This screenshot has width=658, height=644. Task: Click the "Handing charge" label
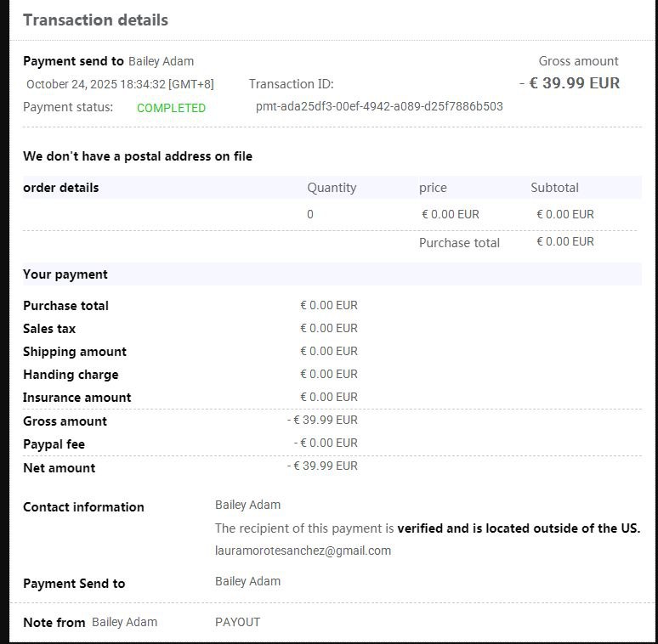(71, 375)
